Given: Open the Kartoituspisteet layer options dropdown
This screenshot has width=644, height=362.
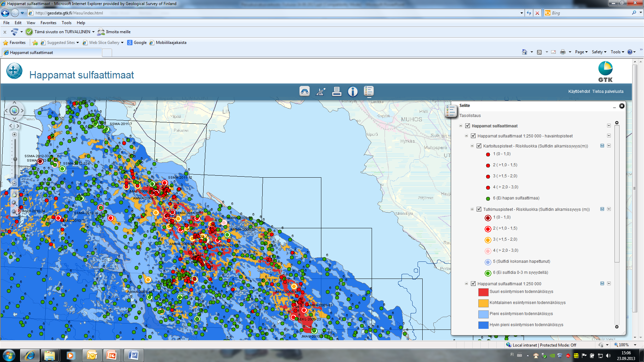Looking at the screenshot, I should pyautogui.click(x=609, y=146).
